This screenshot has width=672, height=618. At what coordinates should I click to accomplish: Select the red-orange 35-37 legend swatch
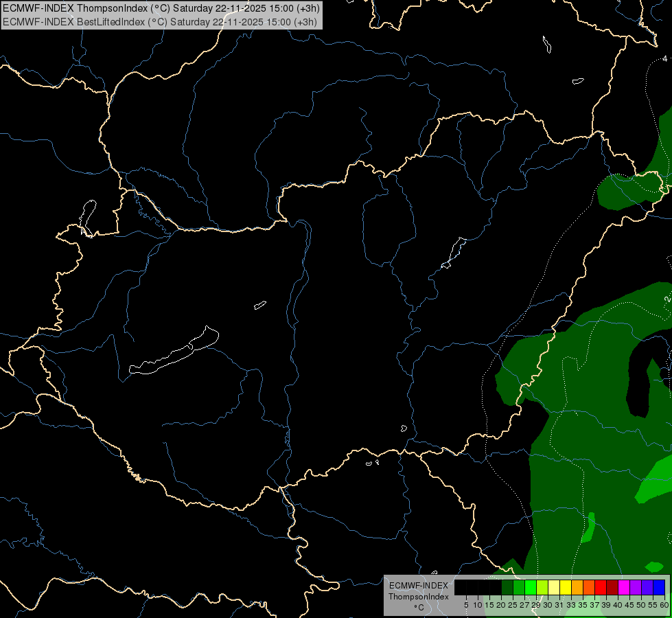pyautogui.click(x=589, y=587)
